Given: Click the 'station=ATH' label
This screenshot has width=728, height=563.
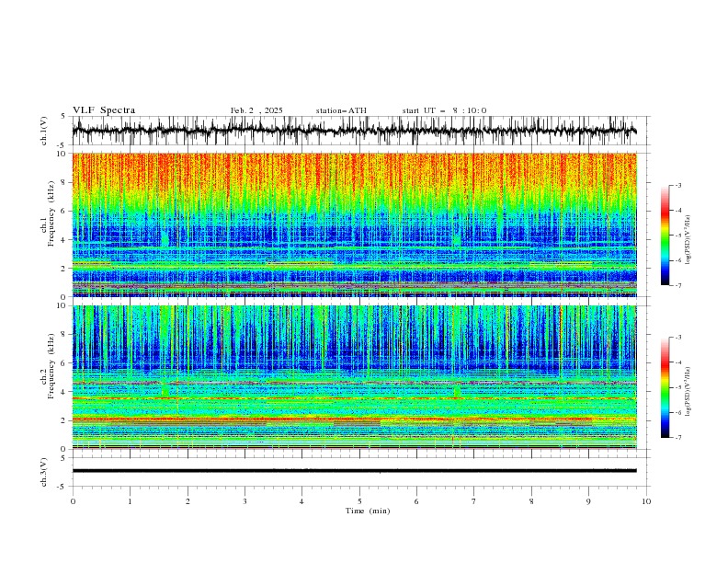Looking at the screenshot, I should 341,110.
